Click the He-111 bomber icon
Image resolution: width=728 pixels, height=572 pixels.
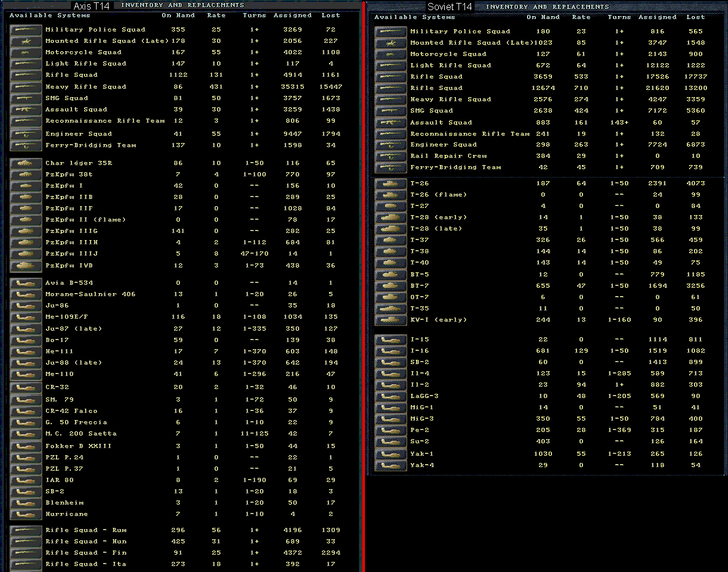pyautogui.click(x=26, y=352)
